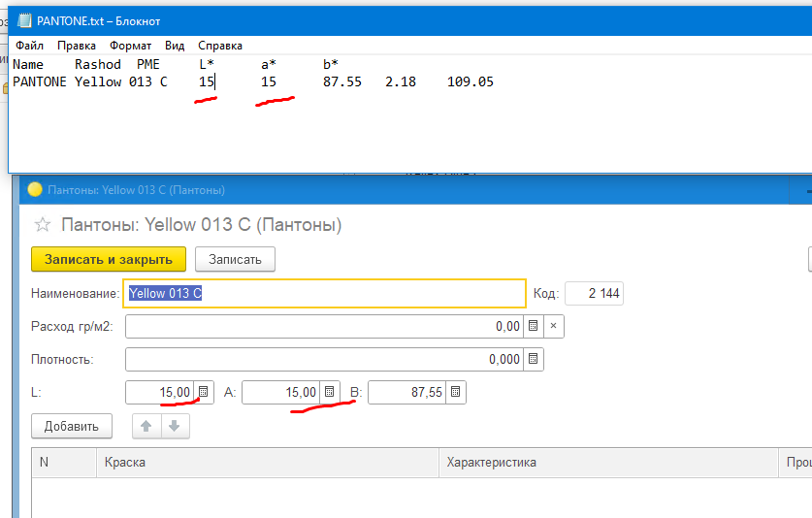This screenshot has width=812, height=518.
Task: Click the Пантоны: Yellow 013 C form heading
Action: tap(202, 225)
